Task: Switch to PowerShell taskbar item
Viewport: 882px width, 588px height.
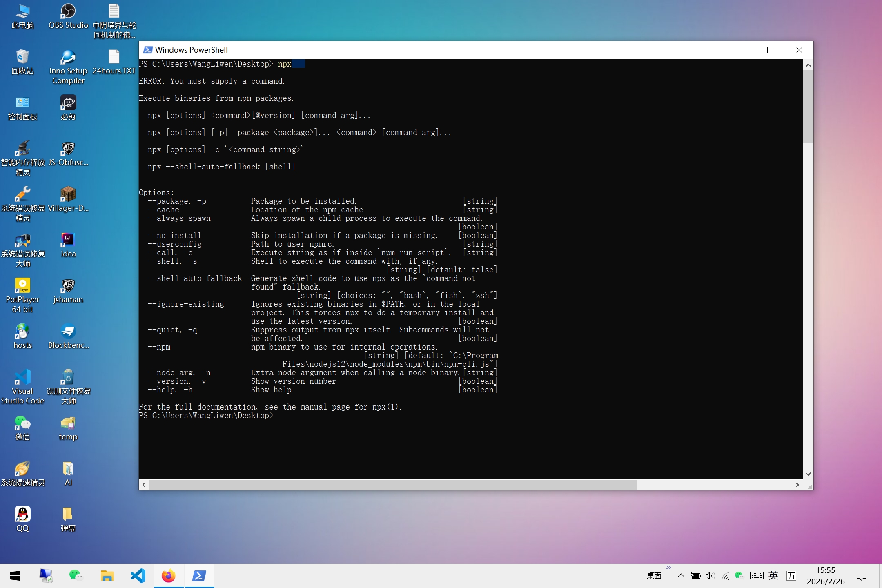Action: (199, 576)
